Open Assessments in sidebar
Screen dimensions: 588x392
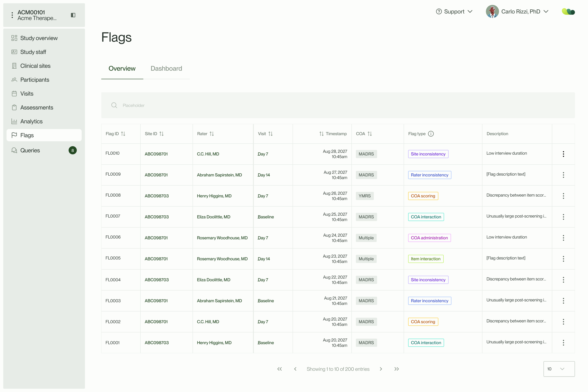44,108
